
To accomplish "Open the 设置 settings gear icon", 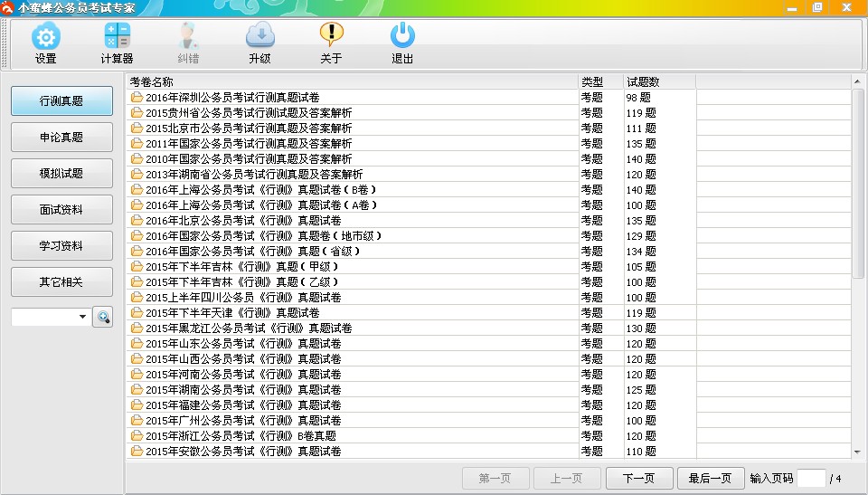I will [46, 36].
